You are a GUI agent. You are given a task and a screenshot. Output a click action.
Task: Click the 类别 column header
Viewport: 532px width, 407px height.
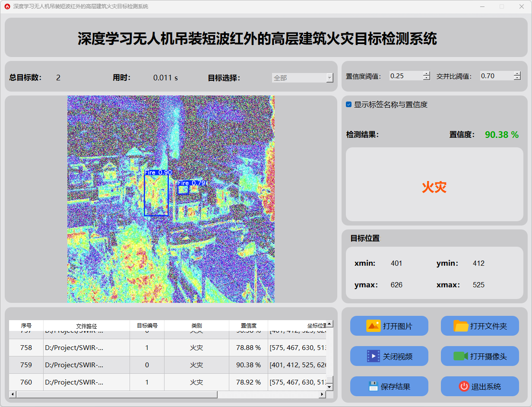click(196, 326)
